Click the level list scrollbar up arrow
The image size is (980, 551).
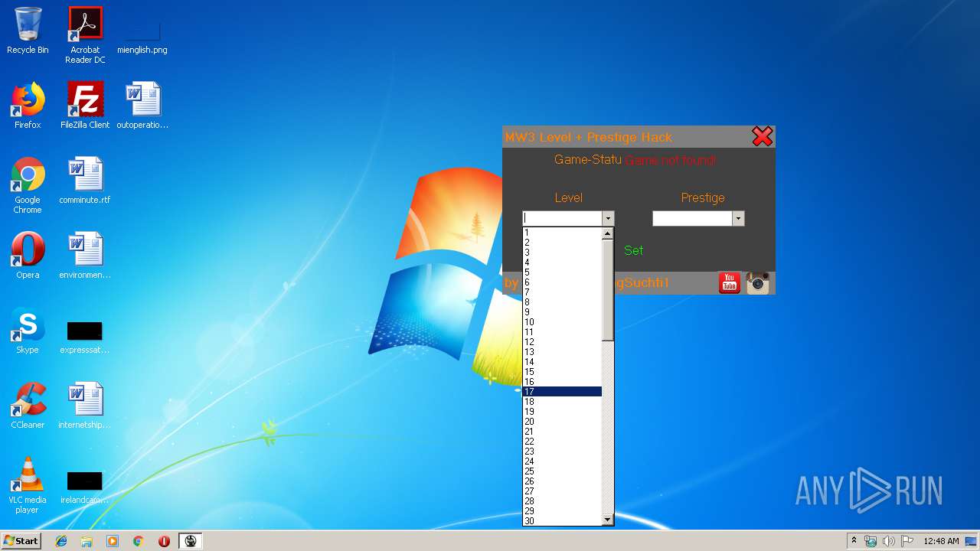click(x=608, y=233)
